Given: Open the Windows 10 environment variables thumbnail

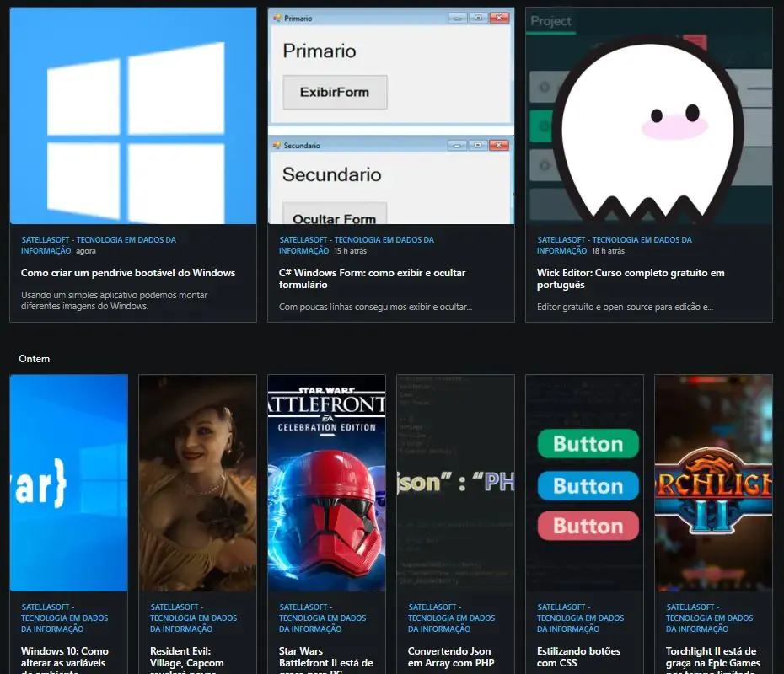Looking at the screenshot, I should 68,483.
